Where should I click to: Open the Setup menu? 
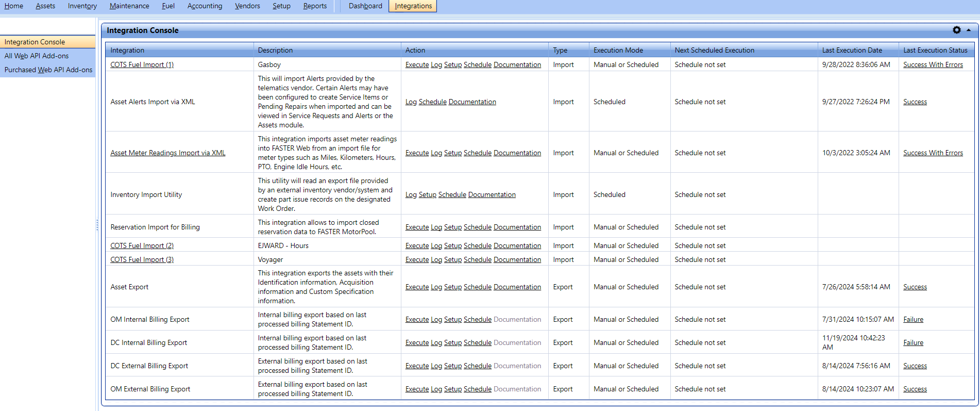click(x=281, y=6)
